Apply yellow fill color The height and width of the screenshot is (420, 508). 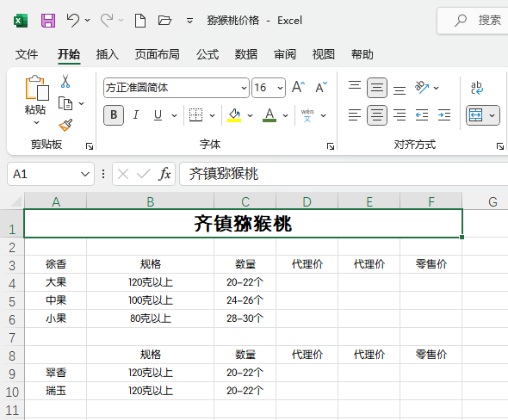pyautogui.click(x=234, y=115)
